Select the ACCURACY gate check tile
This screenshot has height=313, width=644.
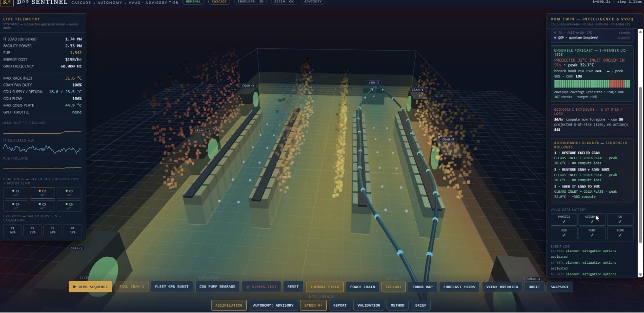pos(592,219)
